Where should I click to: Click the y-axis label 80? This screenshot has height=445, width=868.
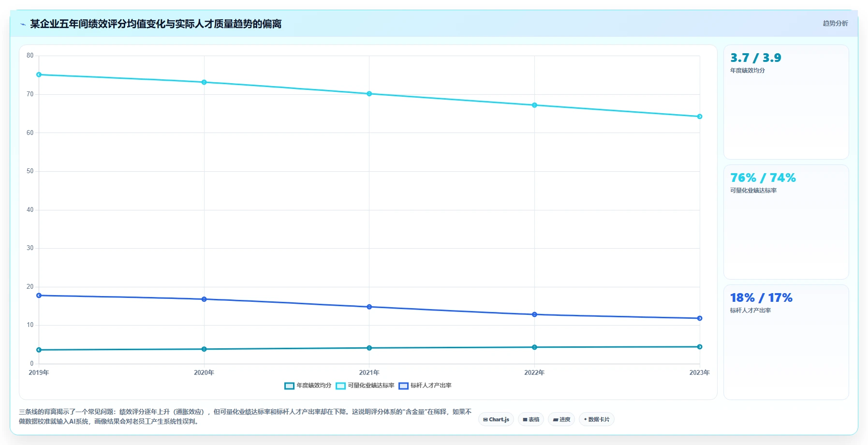tap(30, 56)
